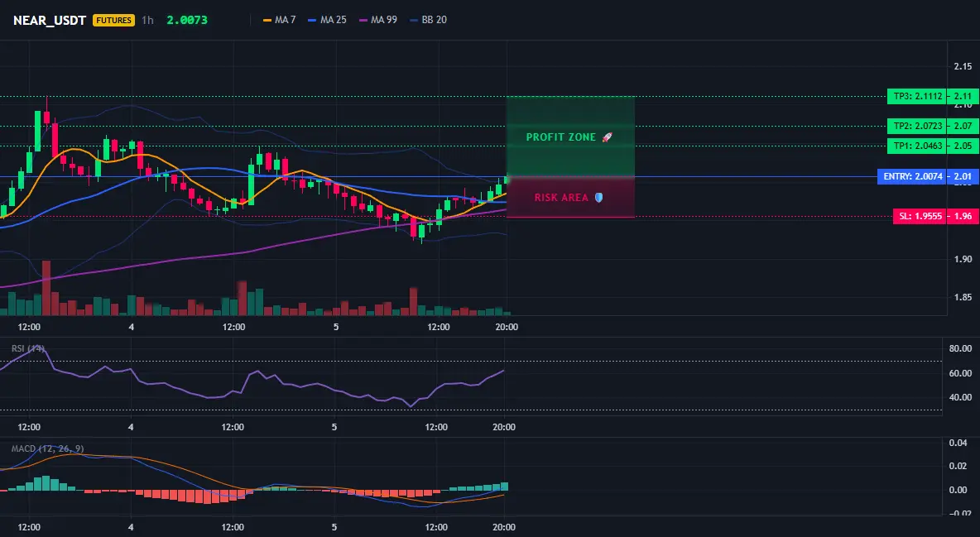Click the 2.0073 current price value

click(x=187, y=20)
